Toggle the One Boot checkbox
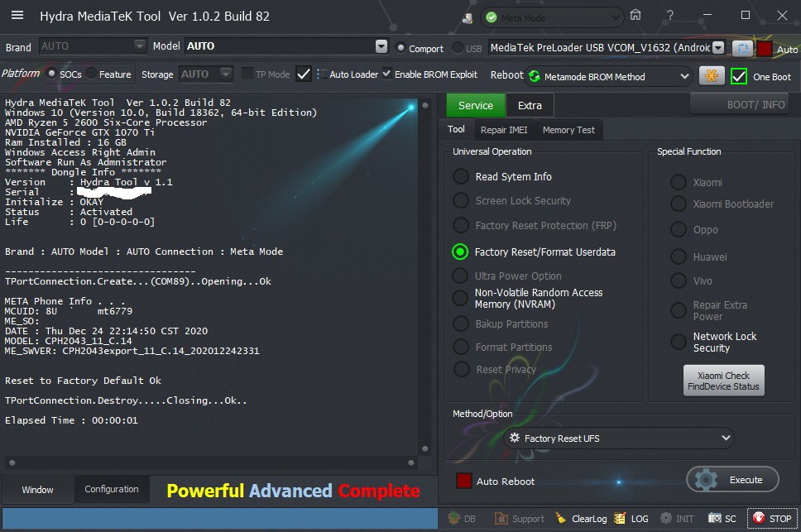 point(739,77)
